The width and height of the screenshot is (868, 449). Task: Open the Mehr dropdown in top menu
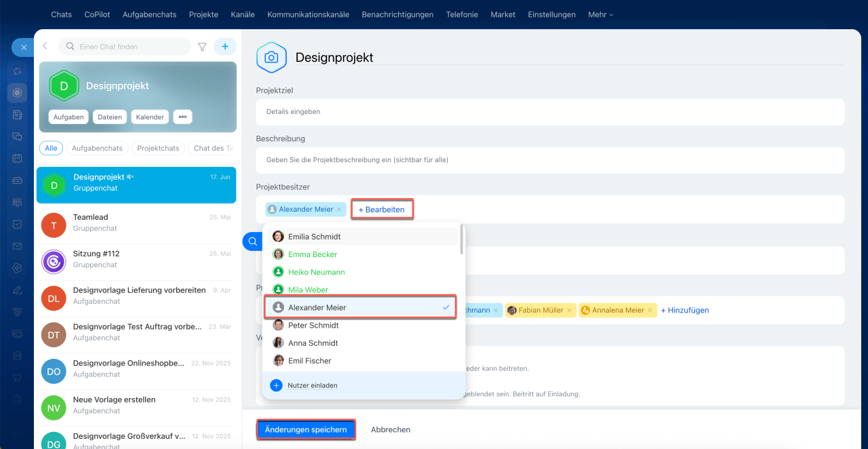click(x=600, y=14)
